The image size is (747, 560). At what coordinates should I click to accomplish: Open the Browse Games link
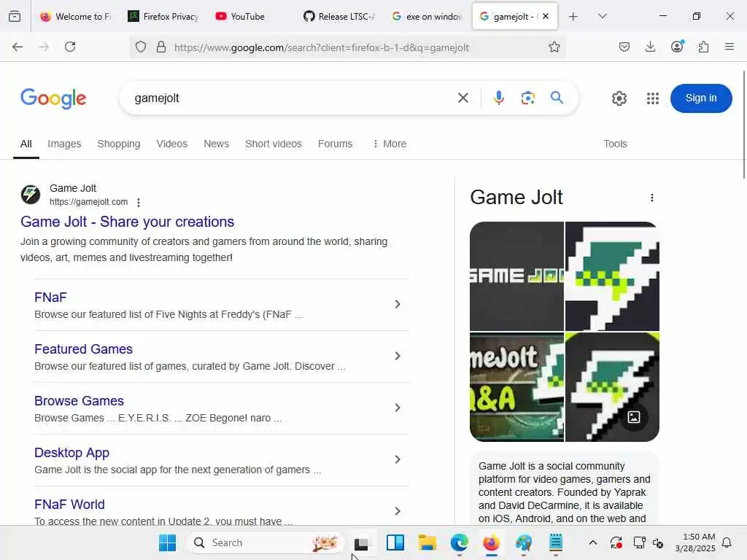click(79, 401)
